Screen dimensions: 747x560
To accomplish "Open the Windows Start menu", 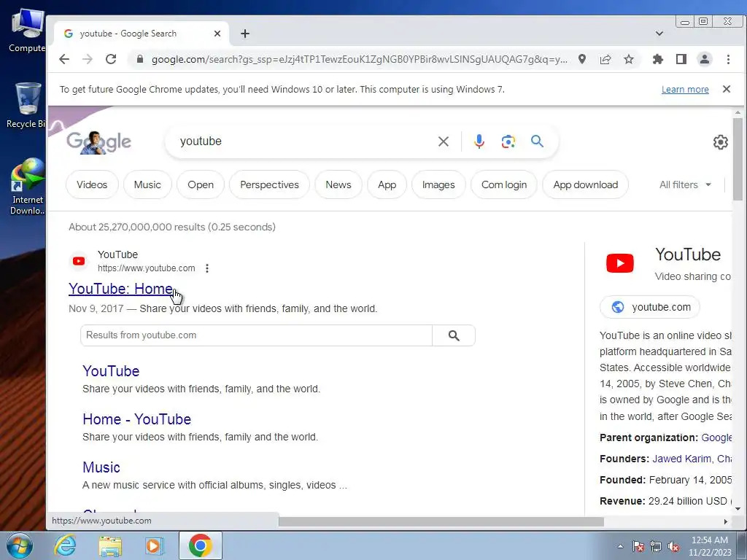I will pyautogui.click(x=19, y=545).
